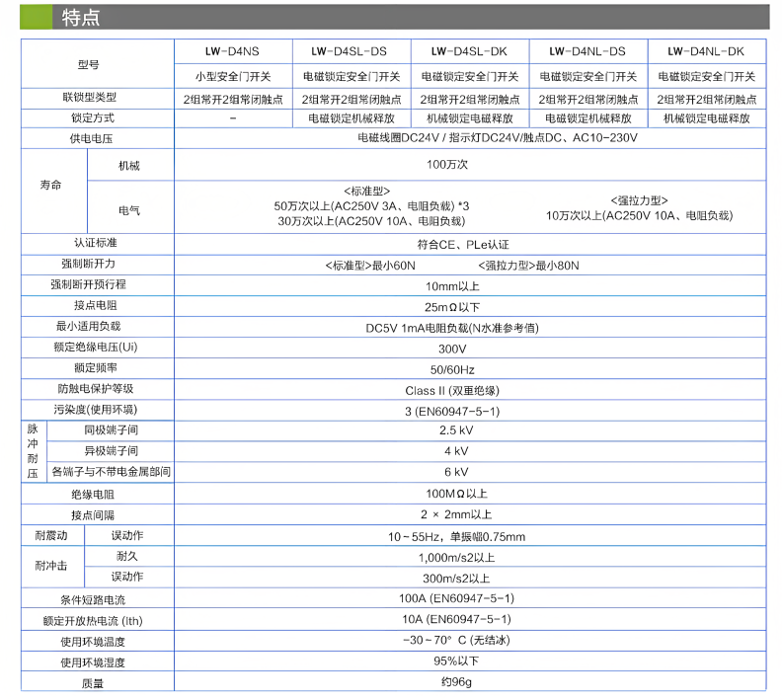This screenshot has height=700, width=782.
Task: Click the 使用环境湿度 row label
Action: 96,661
